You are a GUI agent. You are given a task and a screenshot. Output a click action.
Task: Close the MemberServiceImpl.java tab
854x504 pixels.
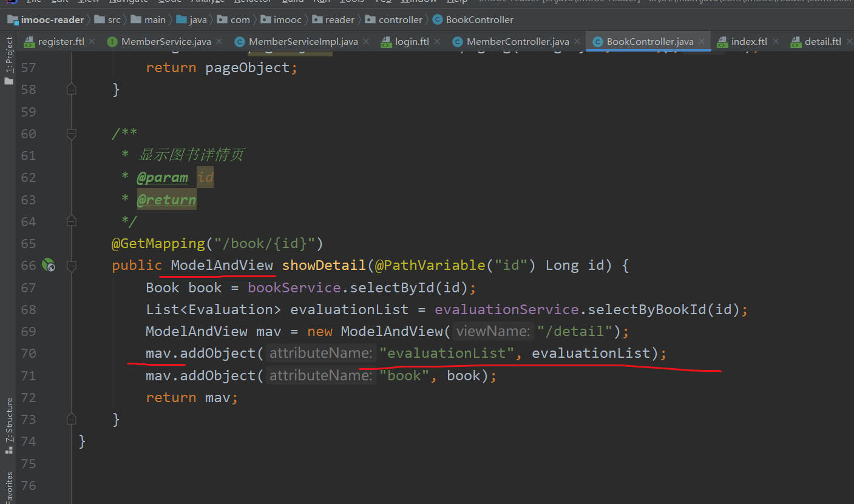coord(366,41)
